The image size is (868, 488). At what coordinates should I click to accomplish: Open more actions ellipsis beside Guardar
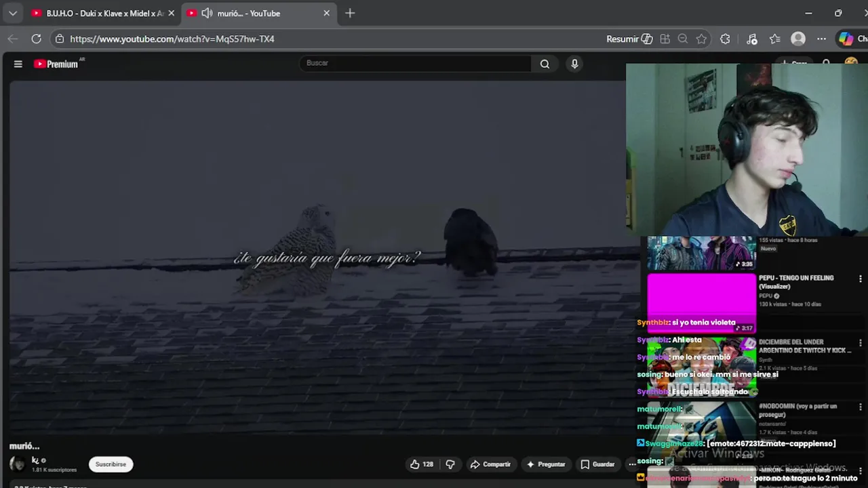[x=632, y=464]
